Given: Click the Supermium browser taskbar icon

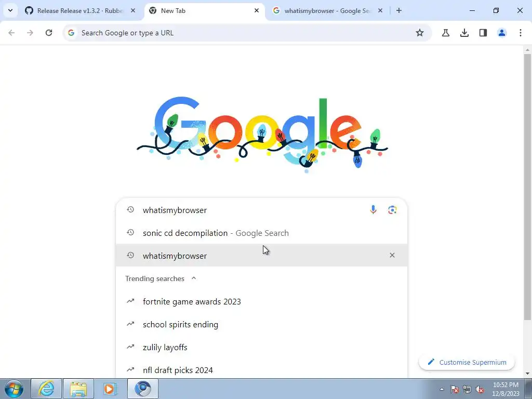Looking at the screenshot, I should (x=143, y=389).
